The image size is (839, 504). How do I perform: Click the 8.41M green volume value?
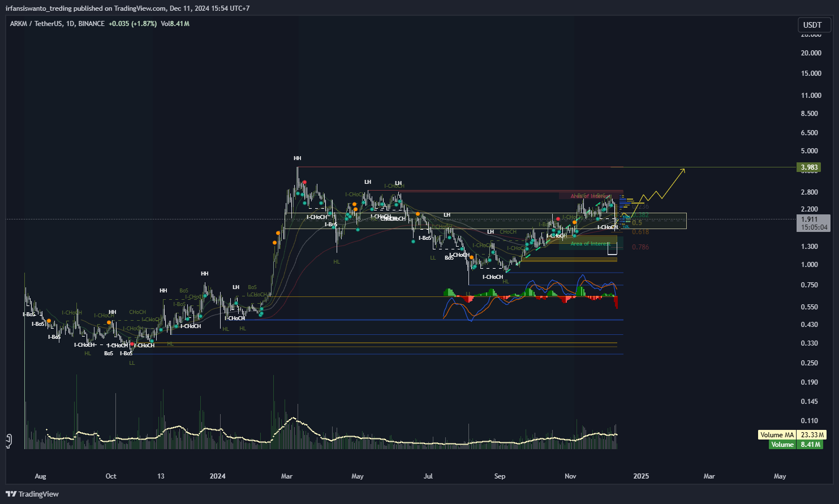point(810,445)
